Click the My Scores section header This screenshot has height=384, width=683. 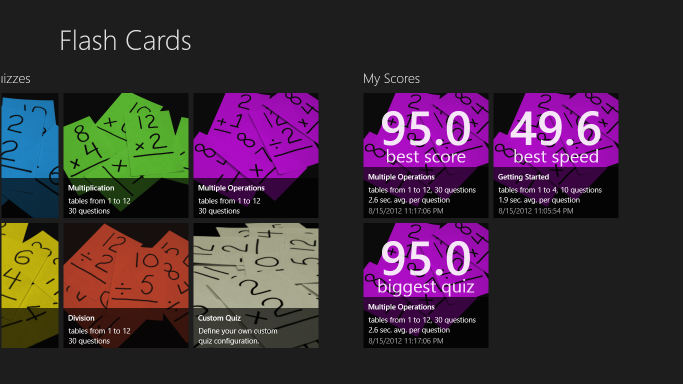pyautogui.click(x=391, y=79)
